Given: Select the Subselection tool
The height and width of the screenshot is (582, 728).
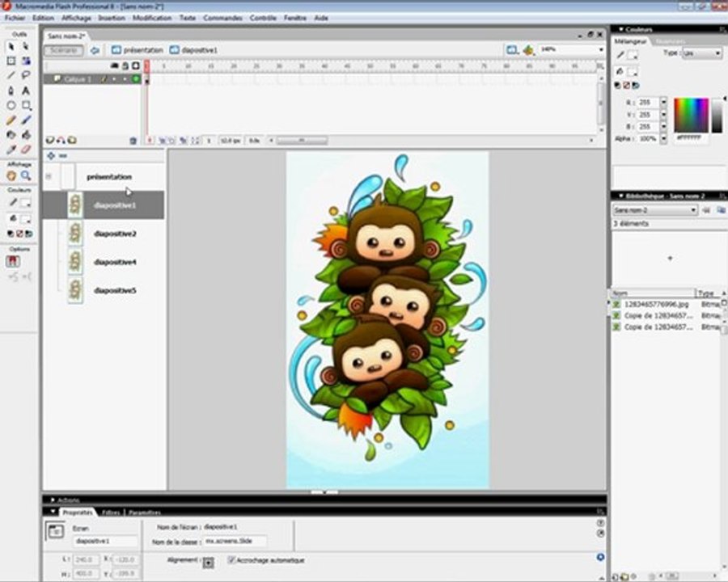Looking at the screenshot, I should tap(26, 47).
